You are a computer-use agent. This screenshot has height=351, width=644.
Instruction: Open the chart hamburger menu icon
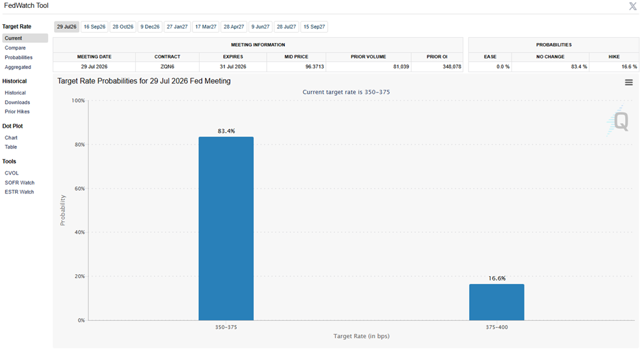628,83
